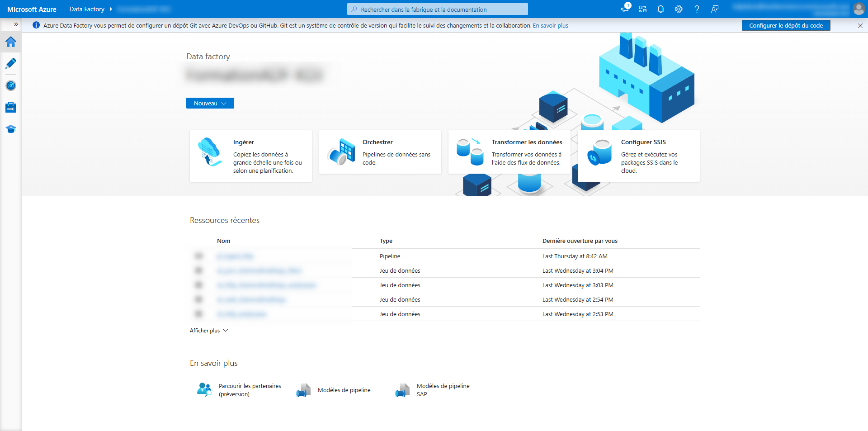This screenshot has height=431, width=868.
Task: Expand the left navigation sidebar
Action: 16,24
